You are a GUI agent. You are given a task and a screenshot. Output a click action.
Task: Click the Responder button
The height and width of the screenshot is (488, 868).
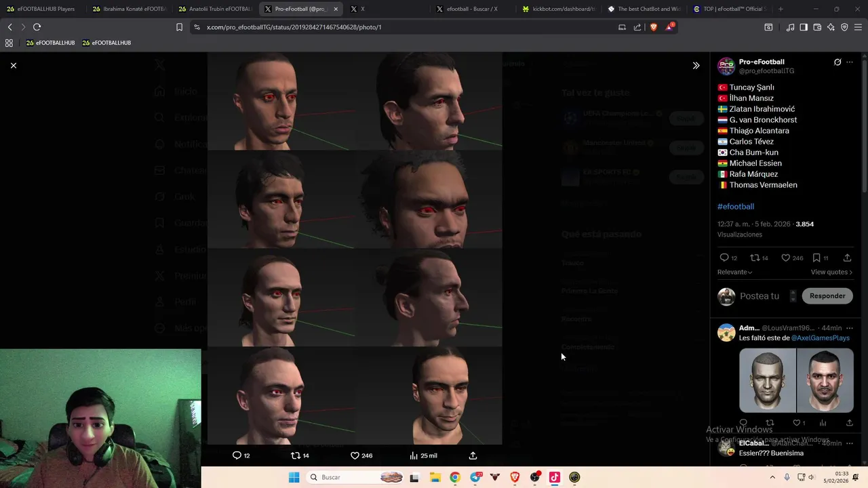(x=827, y=296)
